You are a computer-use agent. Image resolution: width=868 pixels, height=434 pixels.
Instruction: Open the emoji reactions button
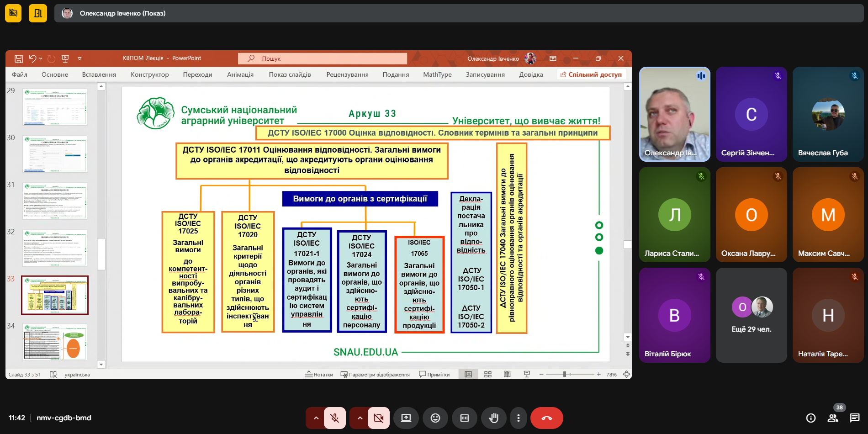pos(435,418)
